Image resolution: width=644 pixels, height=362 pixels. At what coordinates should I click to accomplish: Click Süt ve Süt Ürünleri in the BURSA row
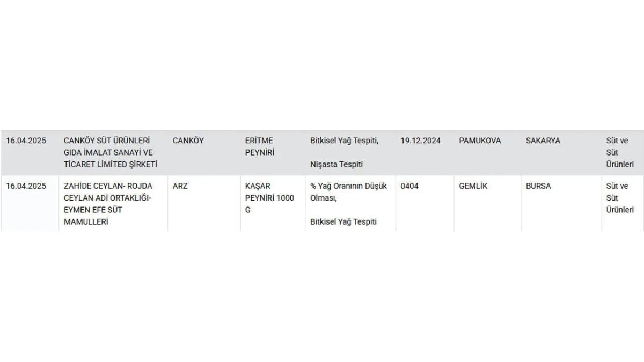coord(620,198)
